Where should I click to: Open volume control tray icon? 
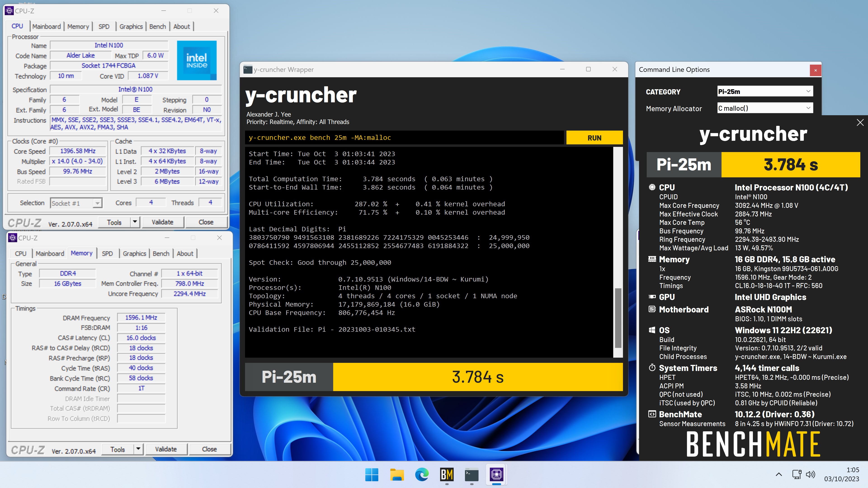[x=810, y=474]
